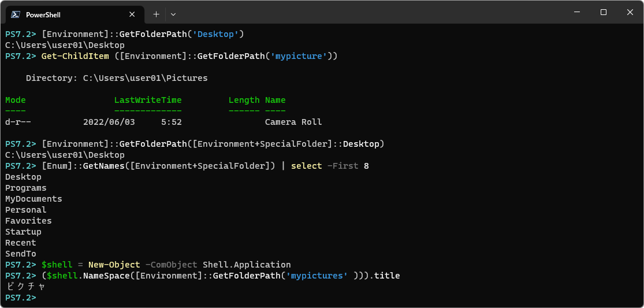The height and width of the screenshot is (308, 644).
Task: Click the MyDocuments line in the output
Action: 33,199
